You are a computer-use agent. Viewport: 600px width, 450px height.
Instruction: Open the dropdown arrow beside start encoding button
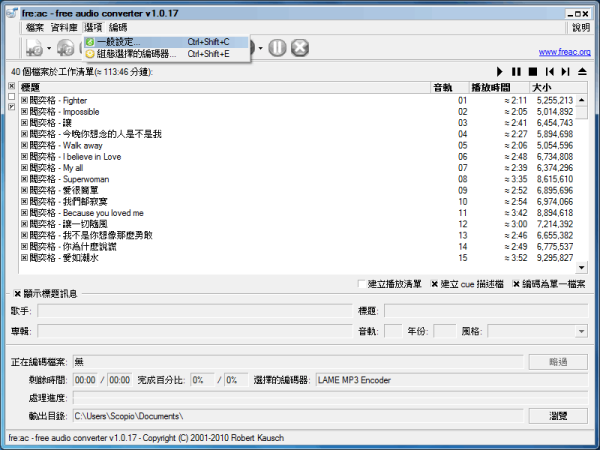pos(261,48)
